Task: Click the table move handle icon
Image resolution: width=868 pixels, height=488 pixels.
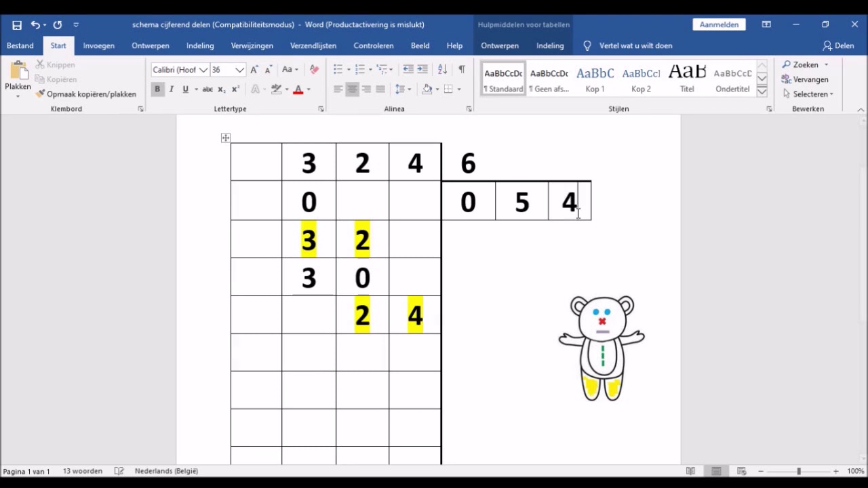Action: point(225,138)
